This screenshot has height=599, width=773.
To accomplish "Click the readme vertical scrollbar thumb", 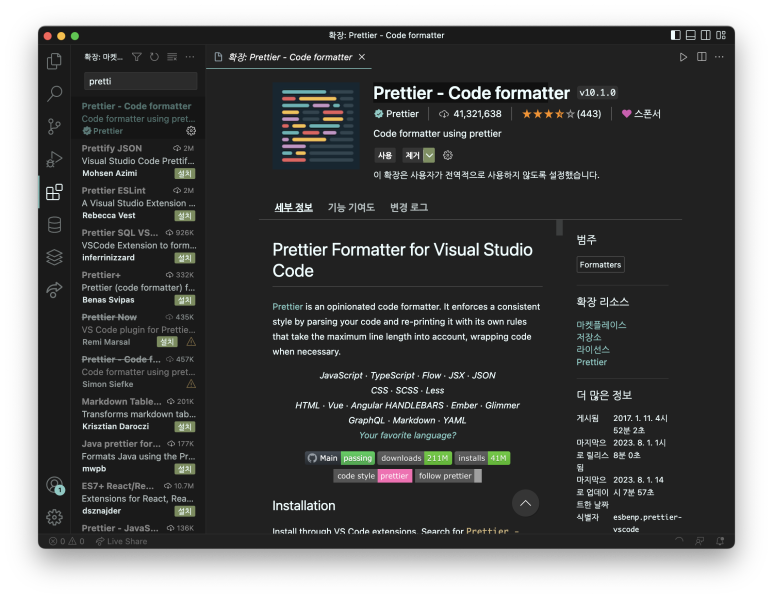I will (560, 227).
